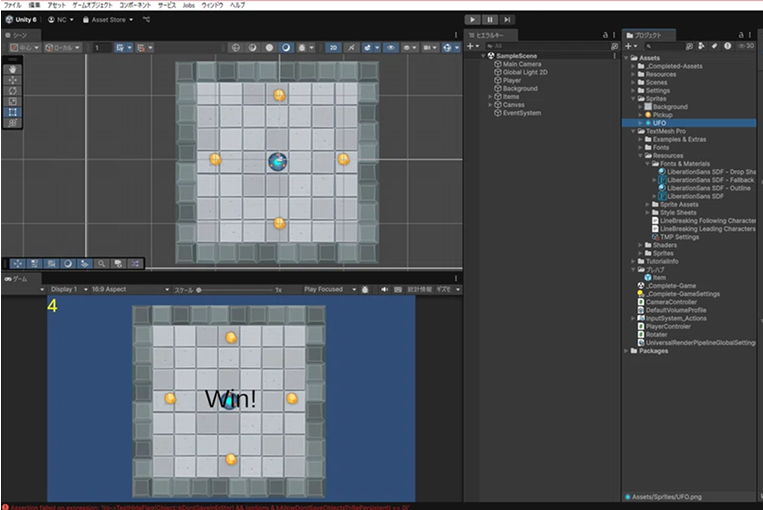
Task: Click the Step frame button
Action: click(509, 19)
